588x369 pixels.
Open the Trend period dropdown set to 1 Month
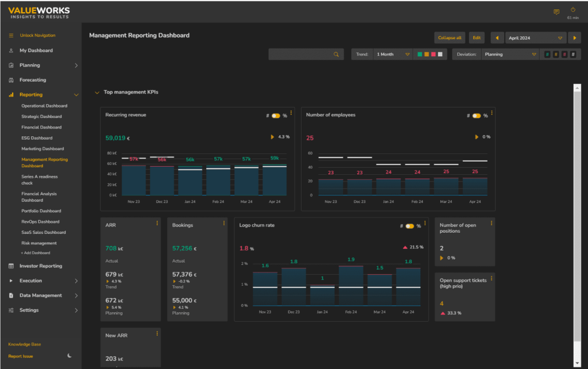(392, 53)
